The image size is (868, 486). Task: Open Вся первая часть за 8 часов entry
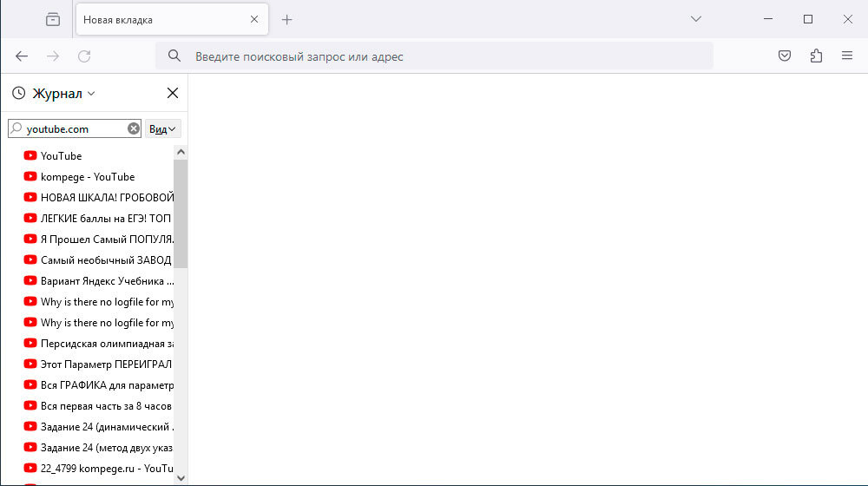(x=99, y=406)
